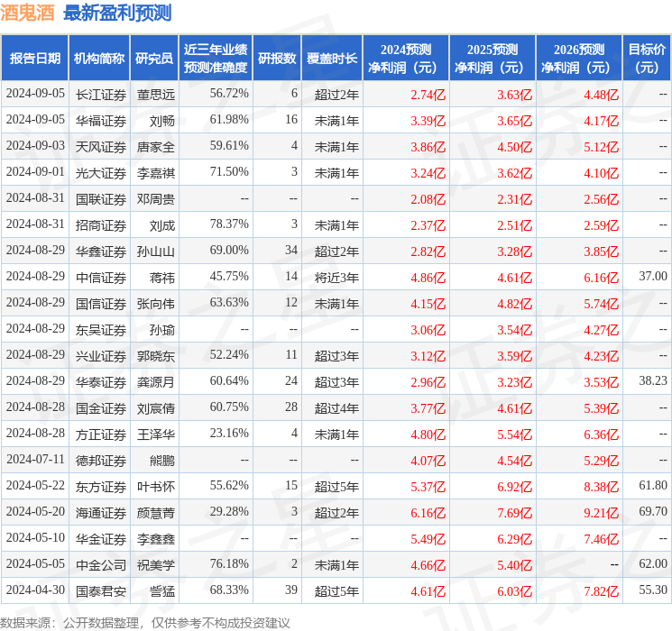Select the 华金证券 institution cell
Image resolution: width=672 pixels, height=631 pixels.
(x=101, y=539)
